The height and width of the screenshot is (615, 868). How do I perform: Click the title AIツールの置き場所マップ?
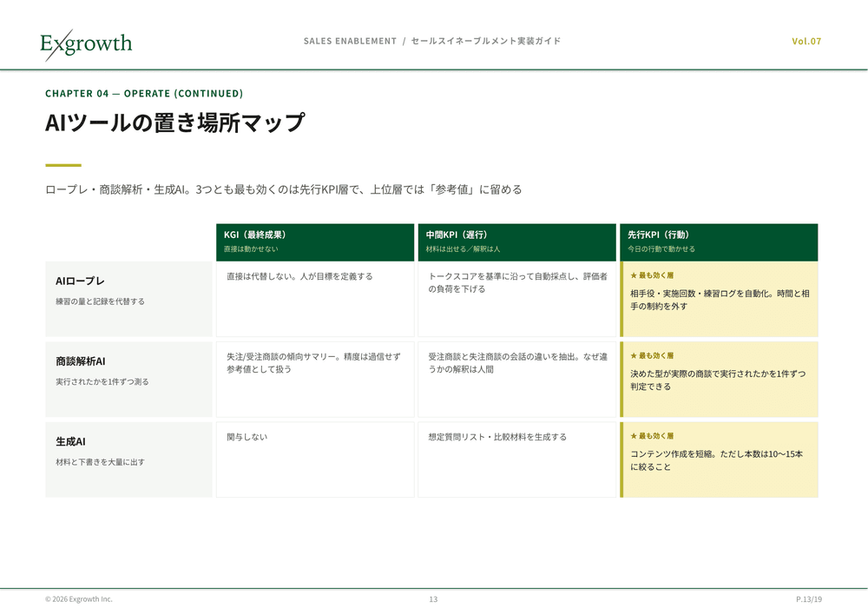(175, 122)
